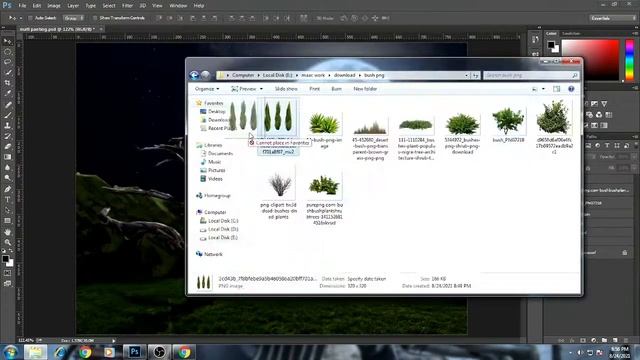Toggle Quick Mask mode icon
640x360 pixels.
coord(7,273)
